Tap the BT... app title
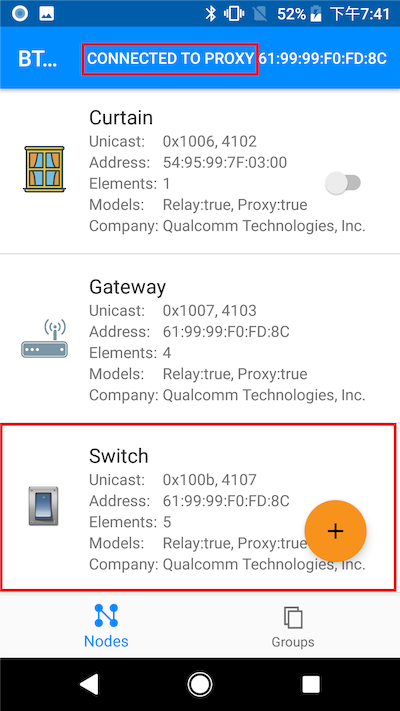The height and width of the screenshot is (711, 400). pos(38,59)
